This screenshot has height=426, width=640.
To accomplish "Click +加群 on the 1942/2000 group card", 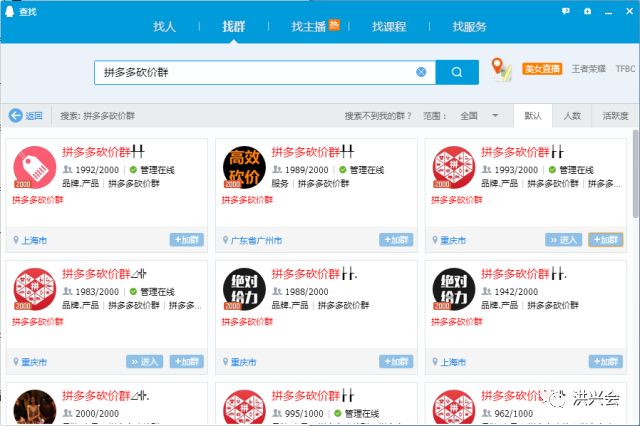I will pyautogui.click(x=606, y=362).
